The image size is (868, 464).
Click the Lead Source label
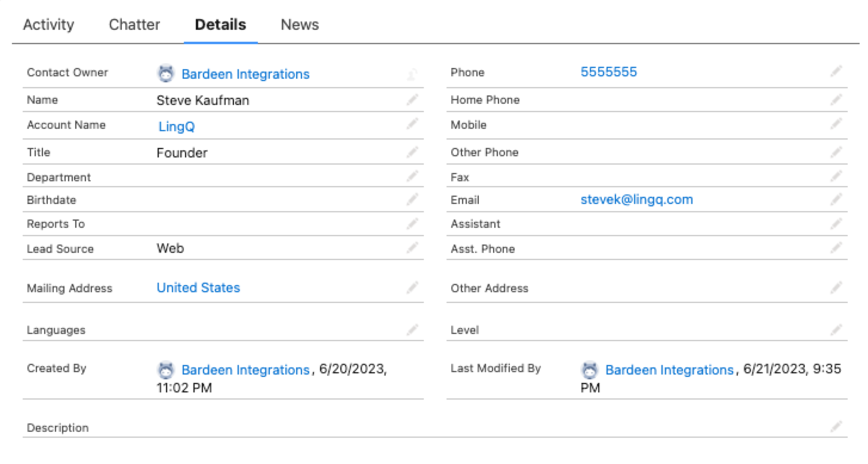click(60, 249)
